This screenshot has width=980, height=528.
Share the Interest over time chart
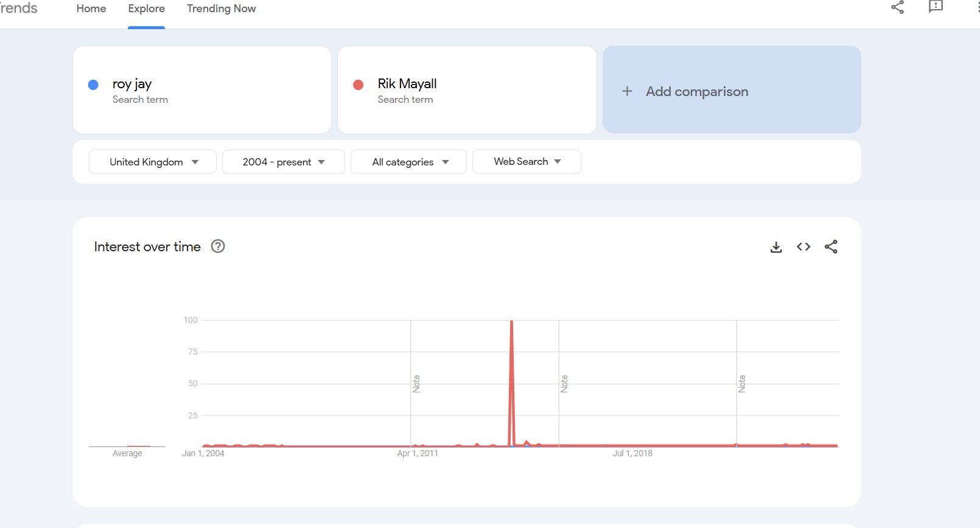(x=831, y=247)
